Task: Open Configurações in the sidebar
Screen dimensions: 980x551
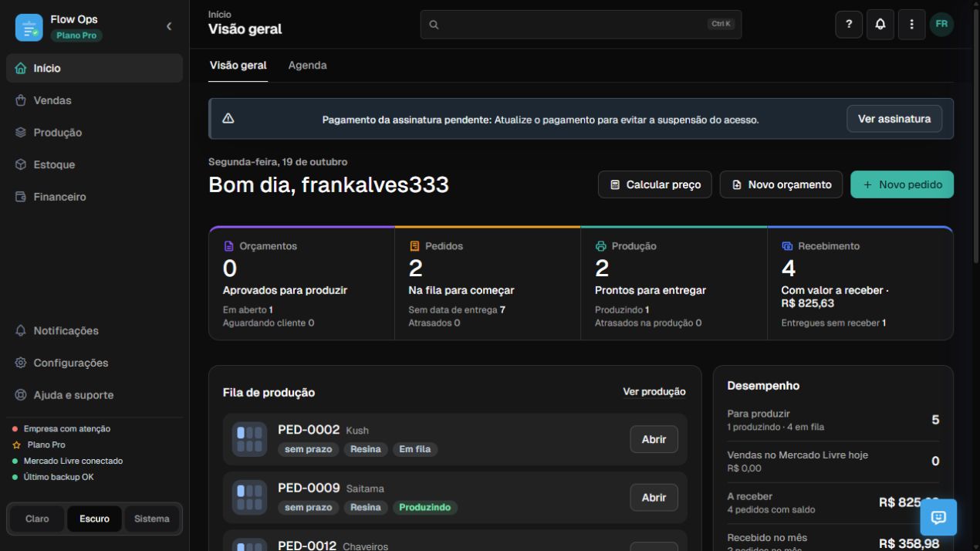Action: click(x=95, y=363)
